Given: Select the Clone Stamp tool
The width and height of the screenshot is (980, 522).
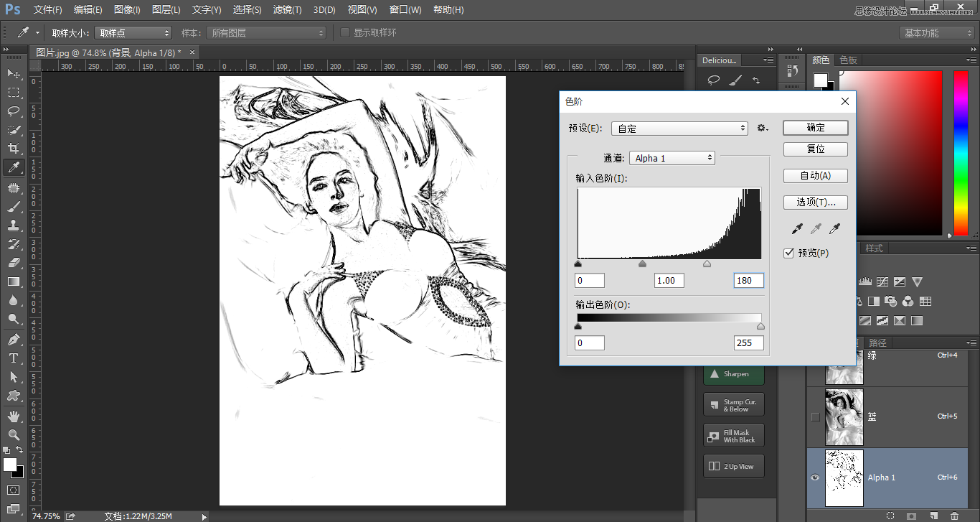Looking at the screenshot, I should click(14, 225).
